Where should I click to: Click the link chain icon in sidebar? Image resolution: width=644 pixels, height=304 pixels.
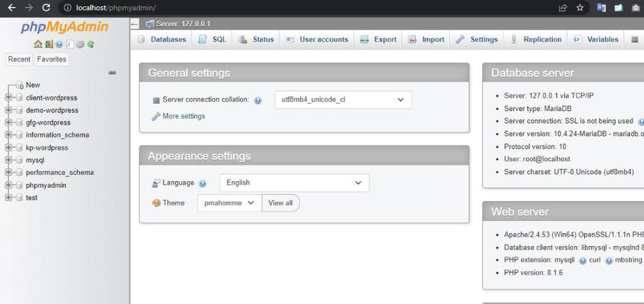[112, 73]
